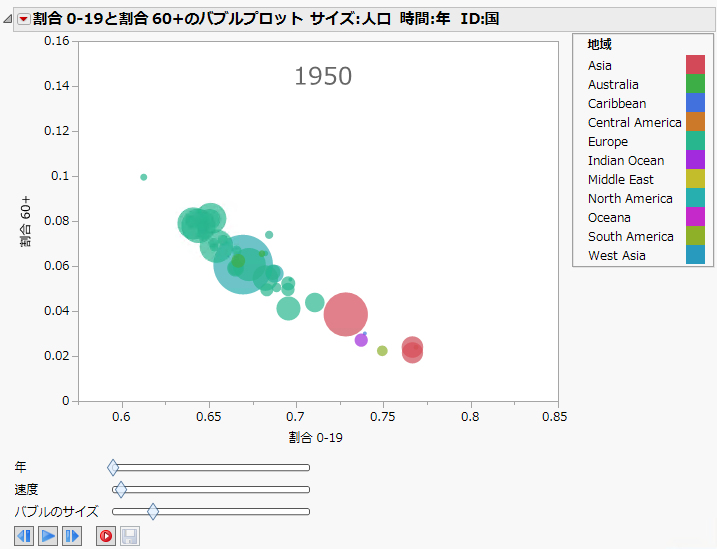
Task: Click the Indian Ocean purple swatch
Action: 695,160
